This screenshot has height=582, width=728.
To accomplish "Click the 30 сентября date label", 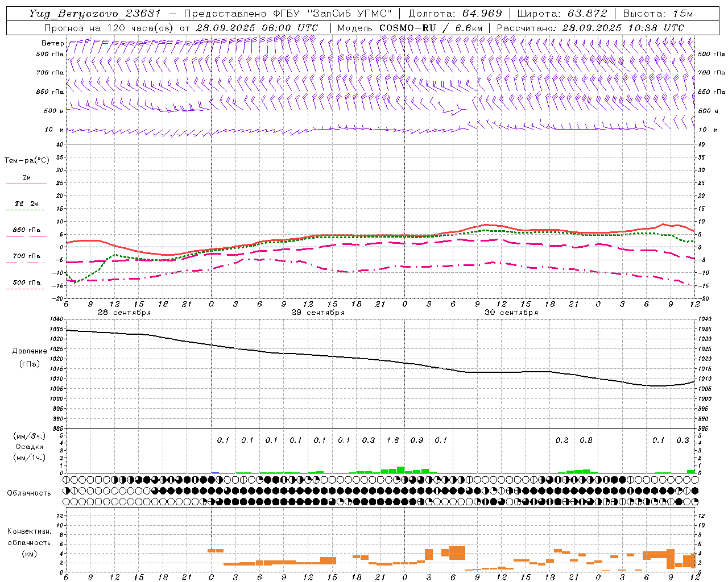I will tap(511, 313).
